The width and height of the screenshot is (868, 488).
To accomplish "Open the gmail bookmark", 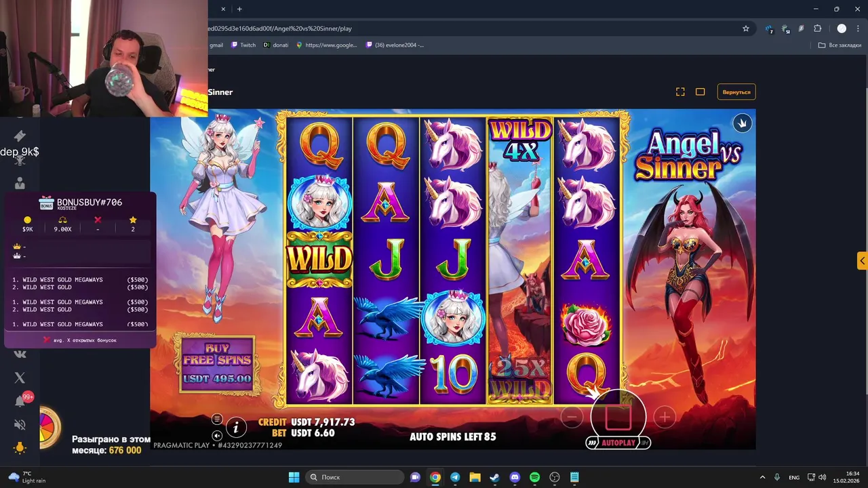I will click(x=216, y=45).
